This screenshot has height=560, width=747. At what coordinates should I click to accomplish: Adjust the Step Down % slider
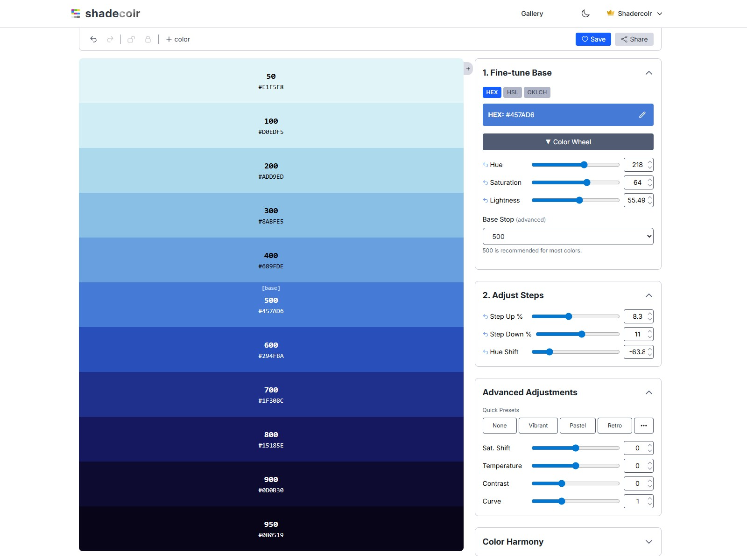tap(578, 334)
